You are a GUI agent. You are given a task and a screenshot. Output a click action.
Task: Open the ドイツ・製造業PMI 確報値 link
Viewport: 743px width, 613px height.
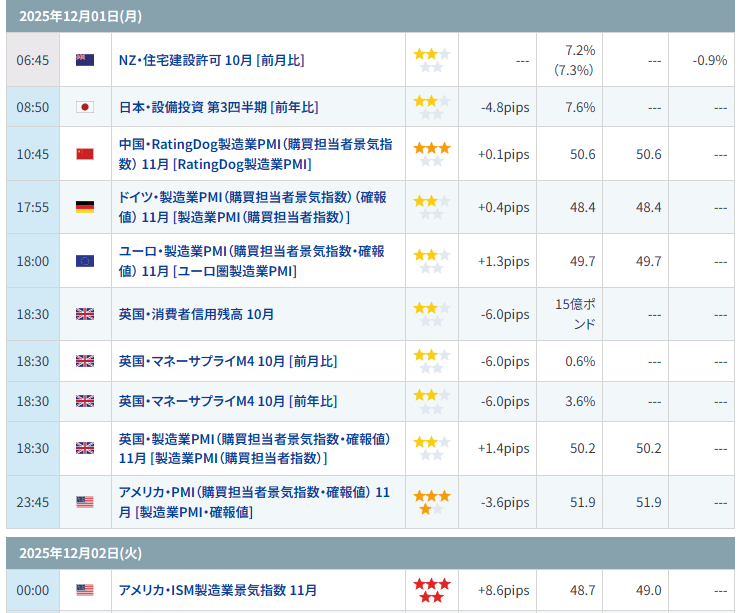pos(248,207)
